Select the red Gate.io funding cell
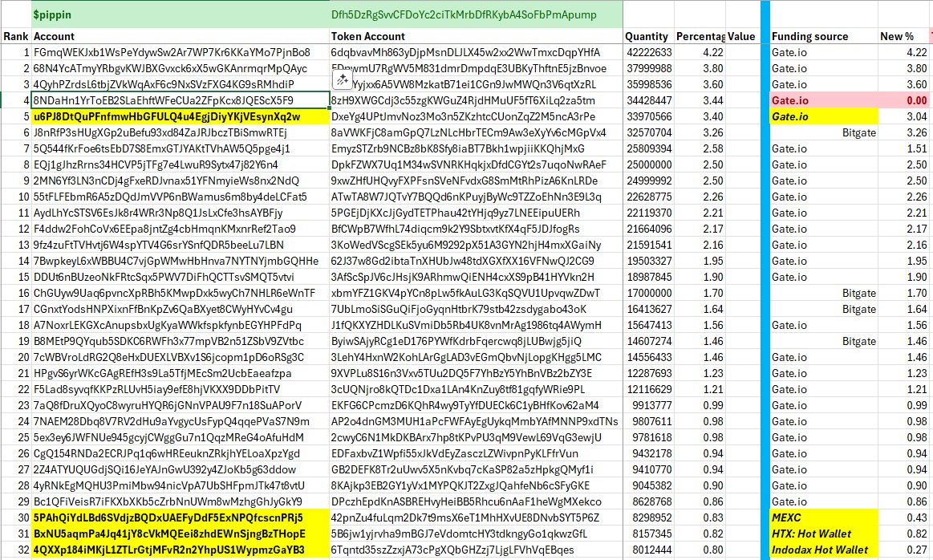Viewport: 933px width, 560px height. 824,100
